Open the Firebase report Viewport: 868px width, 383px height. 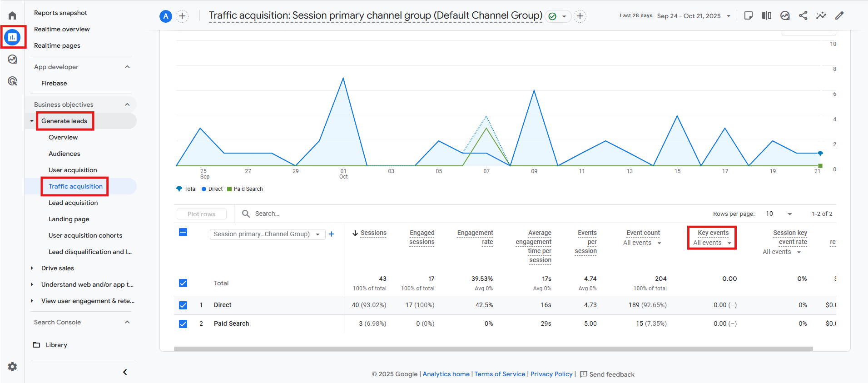54,83
